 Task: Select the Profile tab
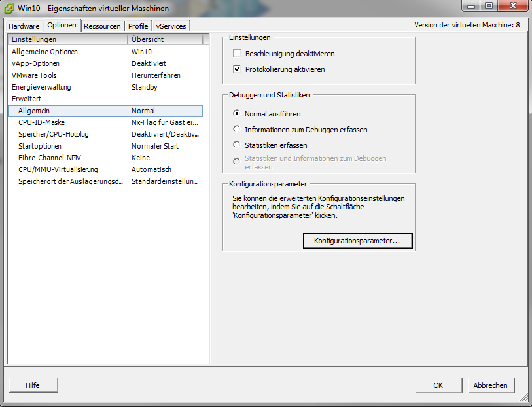click(138, 26)
